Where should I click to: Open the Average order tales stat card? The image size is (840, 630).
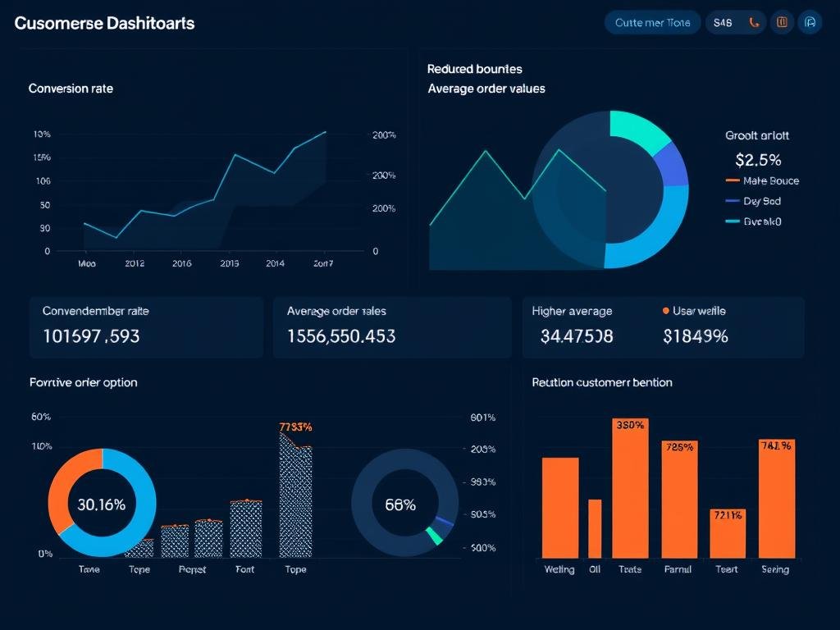[x=391, y=327]
